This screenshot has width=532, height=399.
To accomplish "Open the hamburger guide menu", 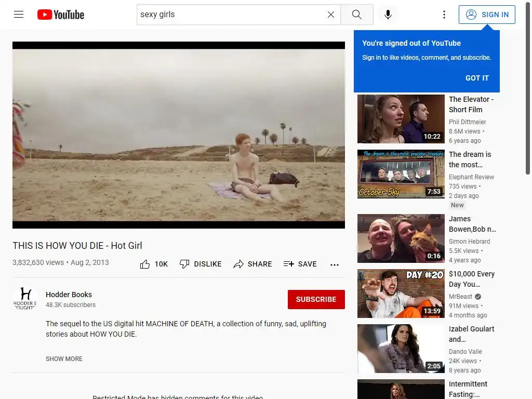I will (x=19, y=15).
